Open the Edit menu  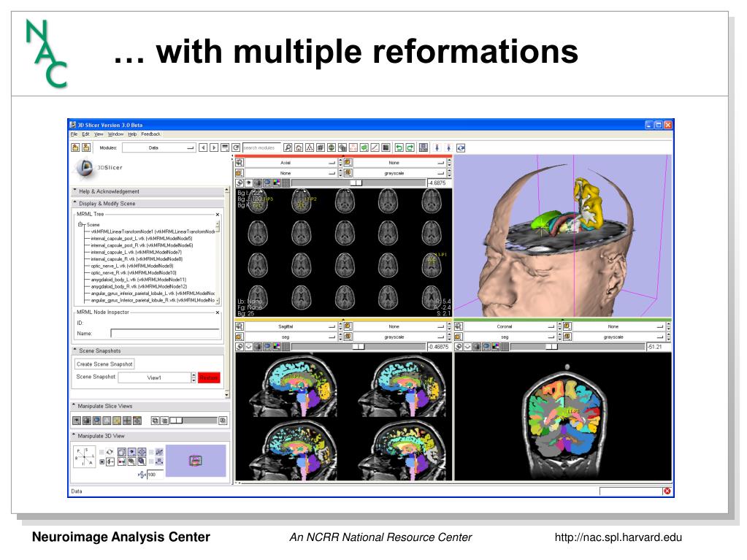85,134
